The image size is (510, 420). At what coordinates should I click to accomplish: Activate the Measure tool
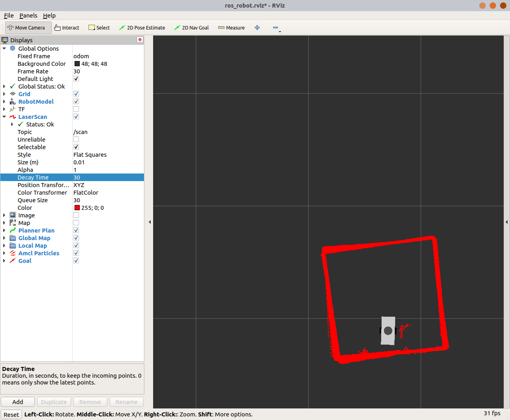tap(231, 28)
